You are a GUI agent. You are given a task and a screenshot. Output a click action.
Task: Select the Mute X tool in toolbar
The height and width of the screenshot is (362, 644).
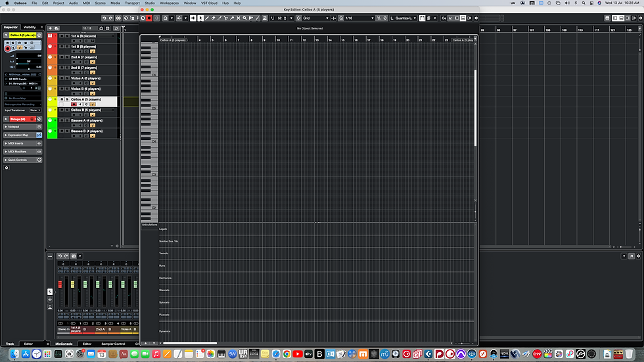coord(239,18)
